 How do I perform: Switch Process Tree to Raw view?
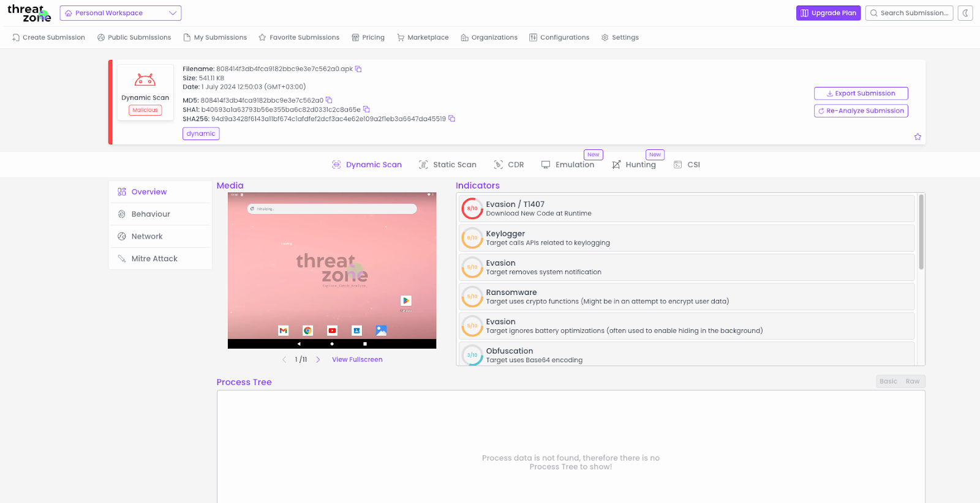click(x=913, y=381)
